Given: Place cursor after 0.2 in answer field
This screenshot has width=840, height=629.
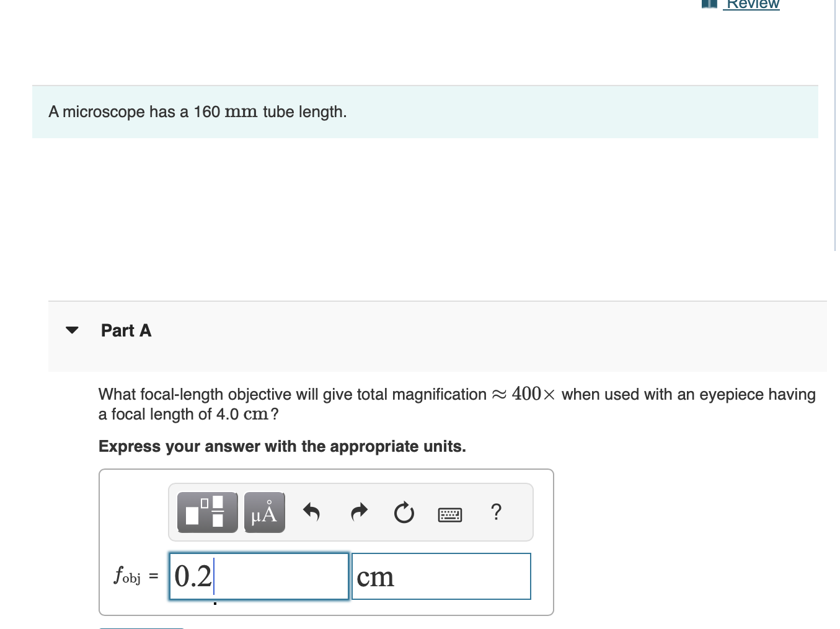Looking at the screenshot, I should click(214, 576).
